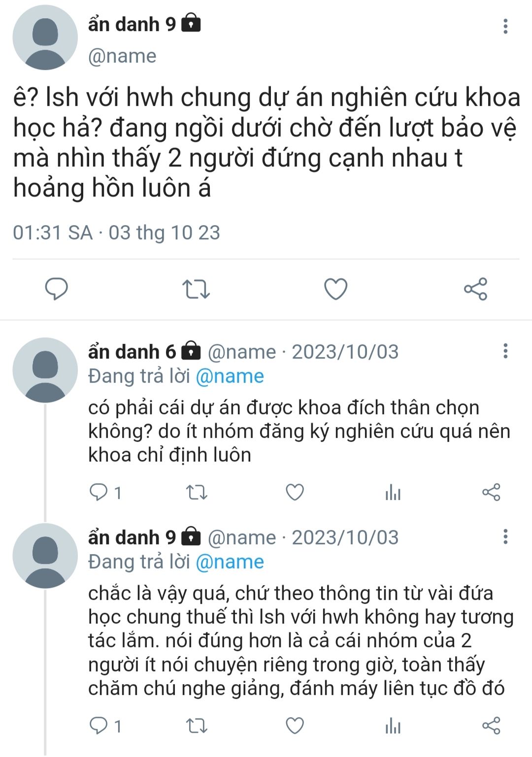Share the last reply by ẩn danh 9
The height and width of the screenshot is (757, 532).
[491, 725]
